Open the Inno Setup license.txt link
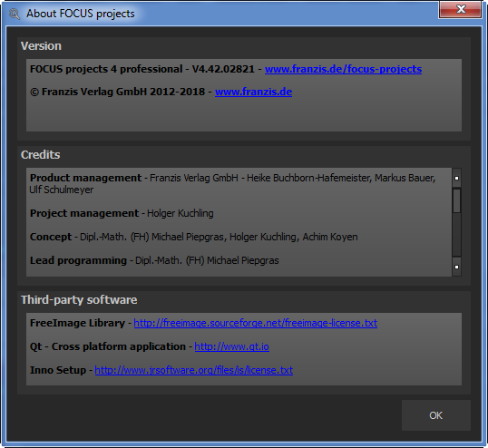Image resolution: width=488 pixels, height=448 pixels. click(194, 370)
